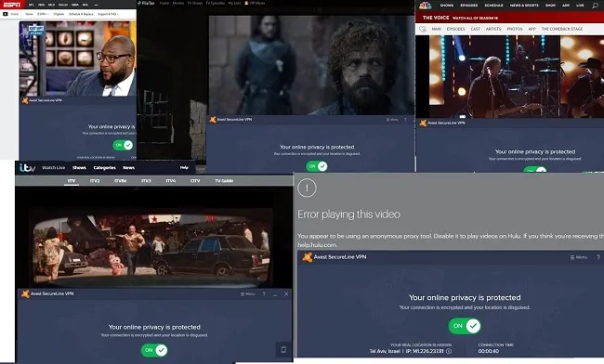Open Menu in Avast VPN under FlixTor
Viewport: 604px width, 364px height.
(x=392, y=120)
